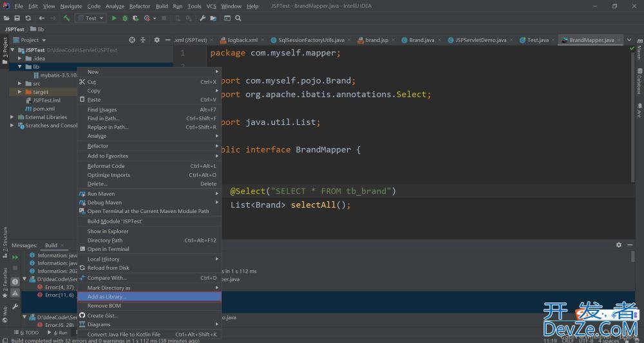
Task: Click inside the selectAll() code line
Action: pos(290,205)
